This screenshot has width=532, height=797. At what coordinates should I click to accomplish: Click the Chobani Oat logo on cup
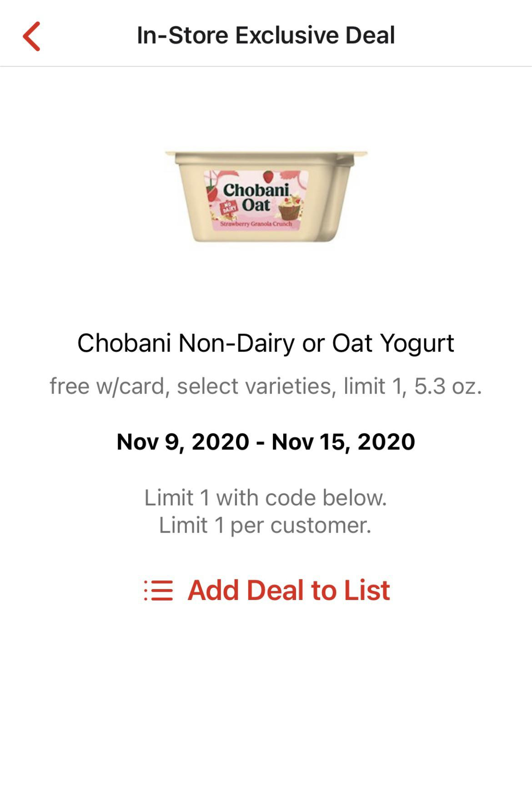256,197
